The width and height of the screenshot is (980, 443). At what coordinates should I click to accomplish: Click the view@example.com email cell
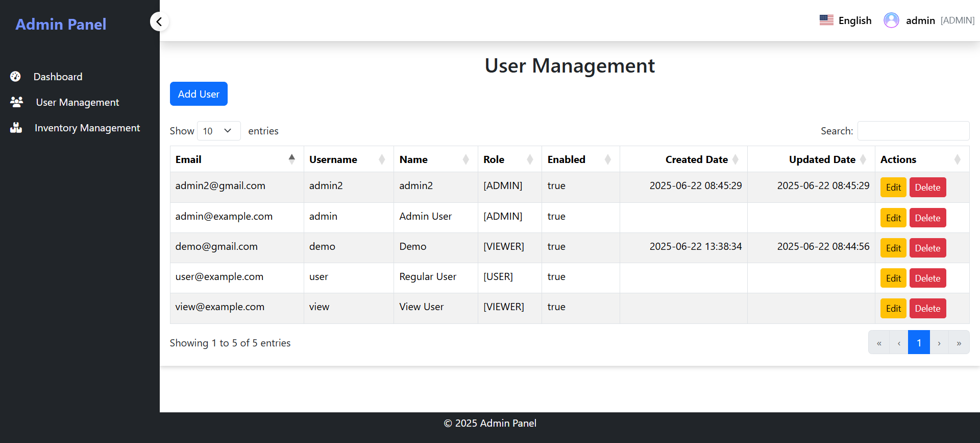point(237,307)
